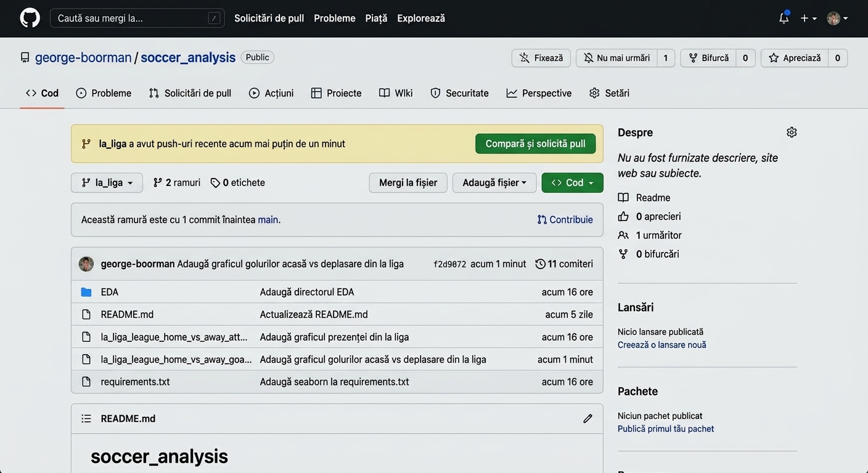The height and width of the screenshot is (473, 868).
Task: View the 0 etichete tags list
Action: click(x=237, y=183)
